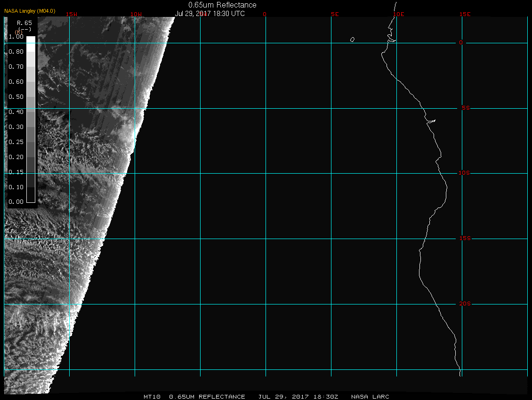Click the 0.50 value on reflectance legend
532x400 pixels.
click(16, 97)
